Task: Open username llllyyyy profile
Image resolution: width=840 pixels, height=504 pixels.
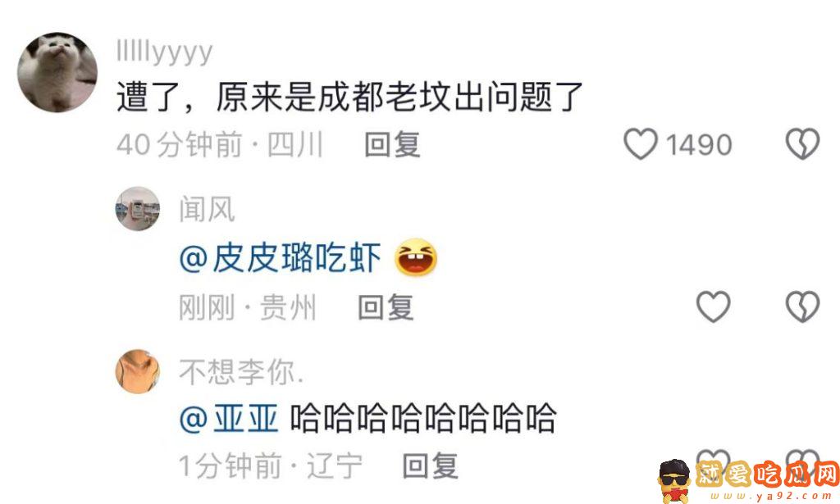Action: click(164, 52)
